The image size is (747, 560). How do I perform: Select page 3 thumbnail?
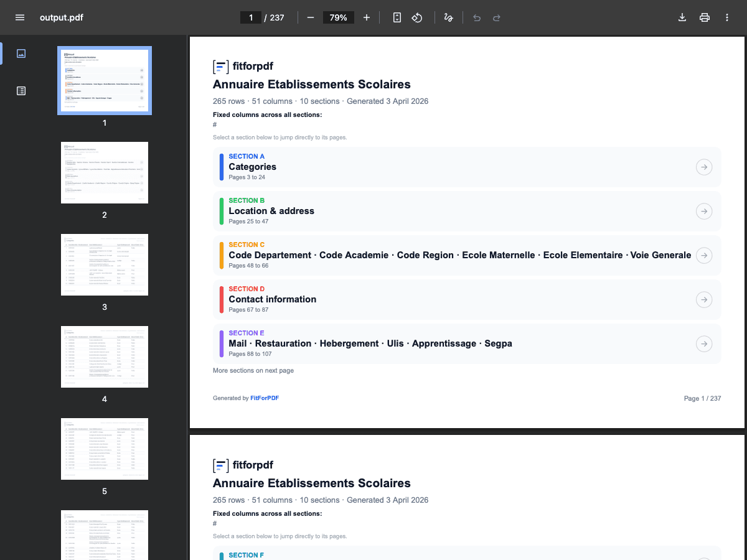pos(105,264)
